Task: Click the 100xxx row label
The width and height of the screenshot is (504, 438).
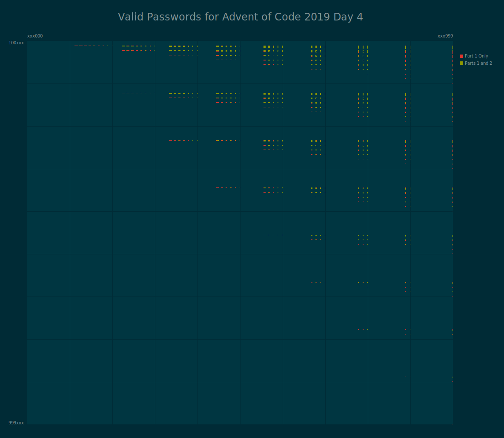Action: (16, 43)
